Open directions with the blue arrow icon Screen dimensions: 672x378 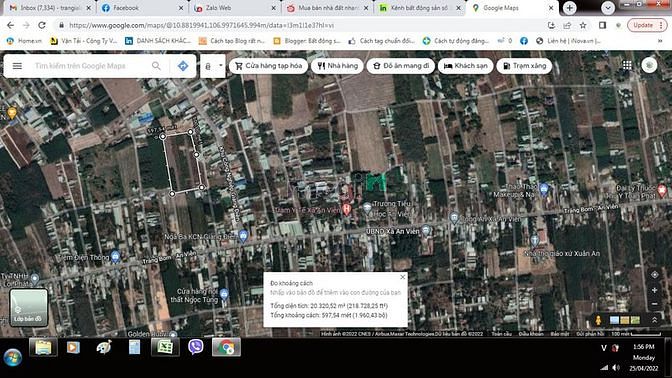(183, 66)
